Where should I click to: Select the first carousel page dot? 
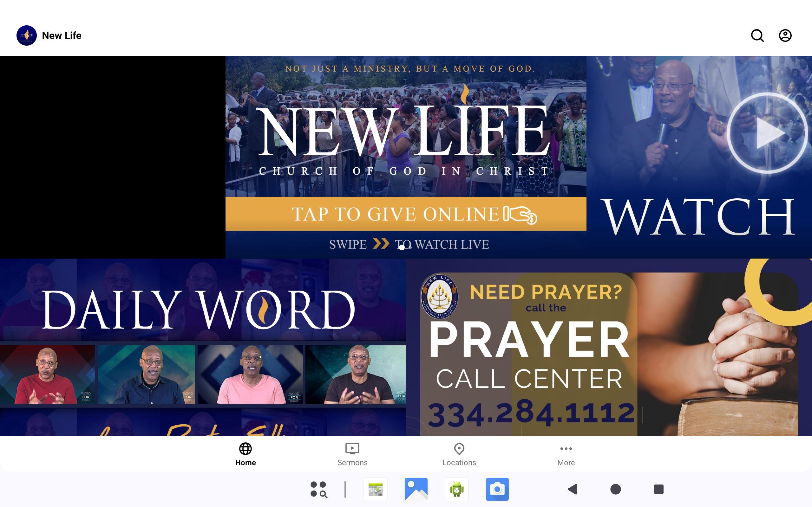point(402,248)
